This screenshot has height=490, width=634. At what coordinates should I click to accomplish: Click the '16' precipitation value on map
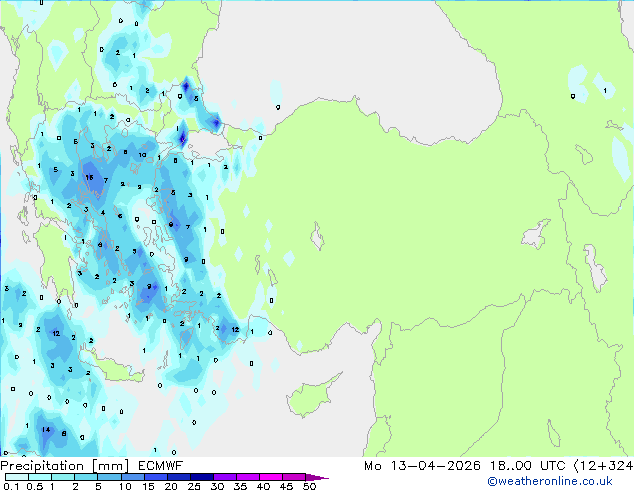click(x=89, y=177)
